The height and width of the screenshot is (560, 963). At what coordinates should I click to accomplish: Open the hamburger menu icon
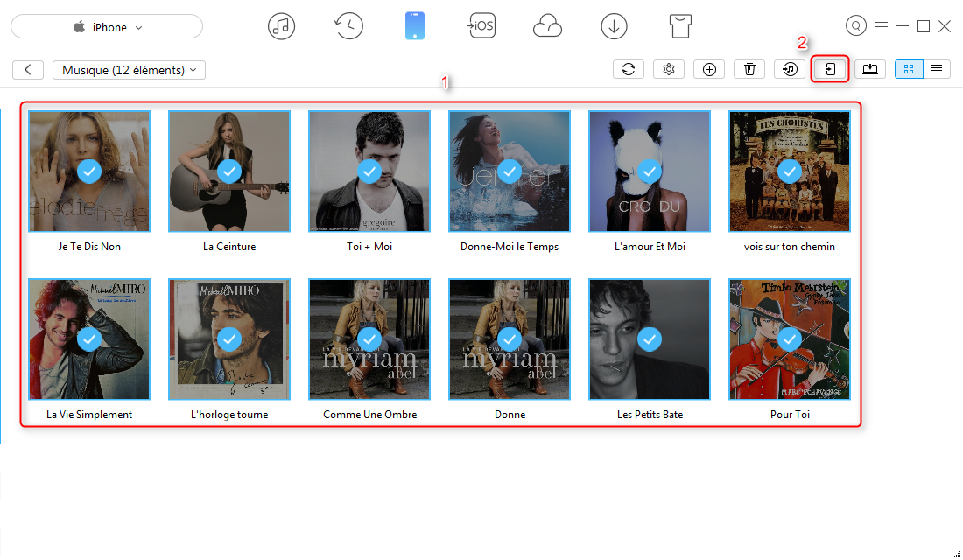point(882,26)
